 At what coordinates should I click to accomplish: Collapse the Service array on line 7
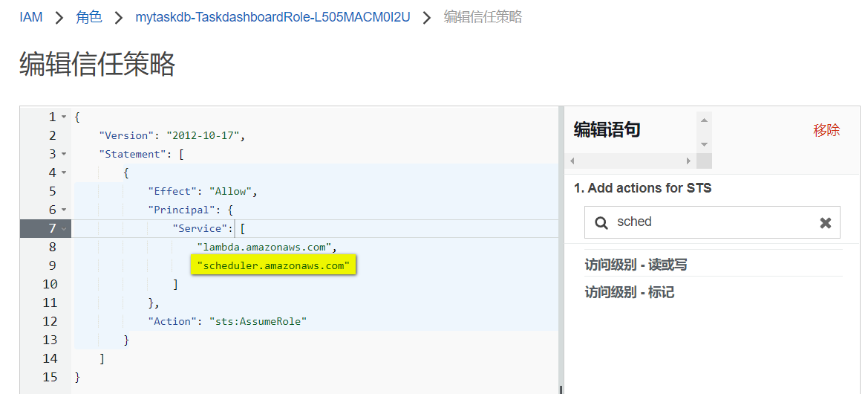point(64,229)
